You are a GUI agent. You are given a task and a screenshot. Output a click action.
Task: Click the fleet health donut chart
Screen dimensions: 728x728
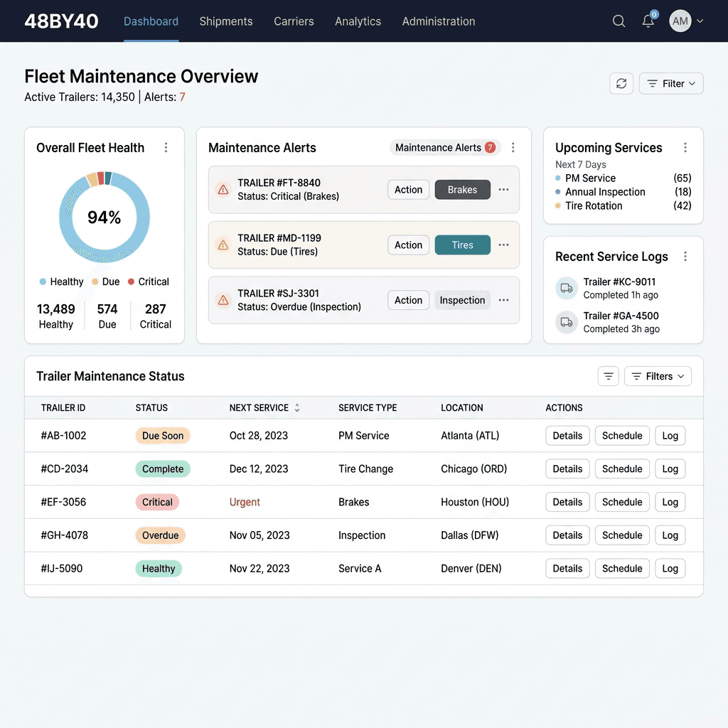tap(105, 217)
